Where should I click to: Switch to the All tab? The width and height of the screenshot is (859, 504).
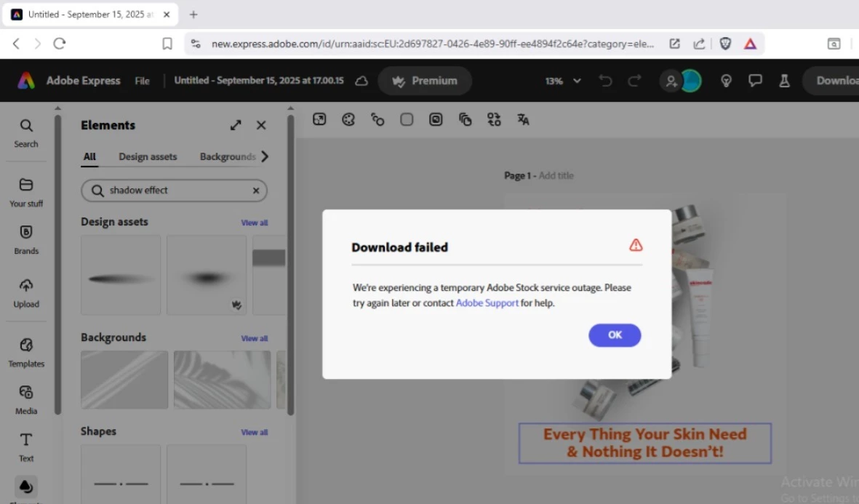pos(89,156)
